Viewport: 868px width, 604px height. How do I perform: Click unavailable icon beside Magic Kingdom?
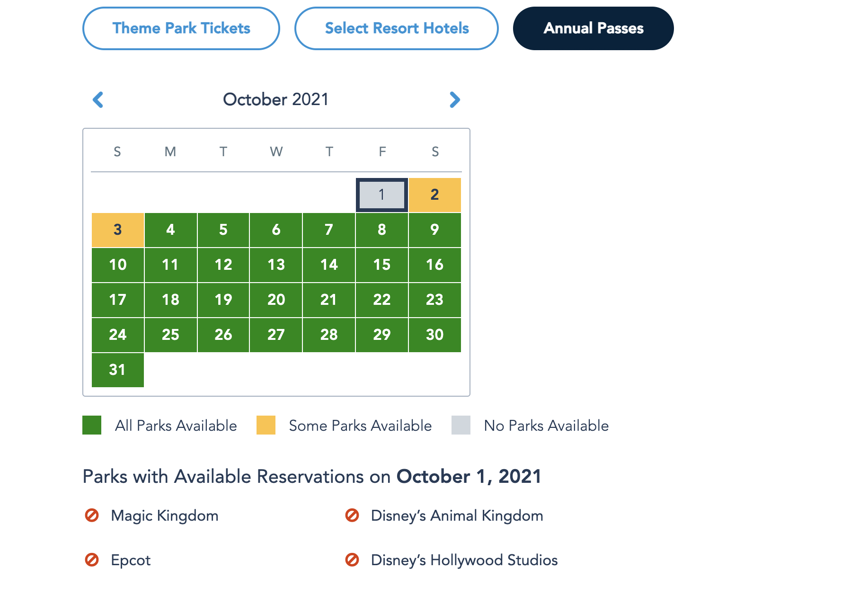[x=92, y=515]
